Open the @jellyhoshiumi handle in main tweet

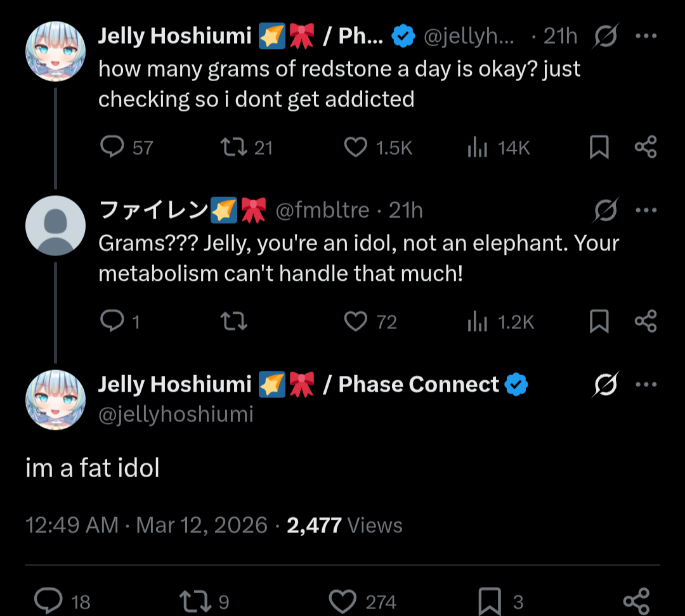pyautogui.click(x=176, y=414)
